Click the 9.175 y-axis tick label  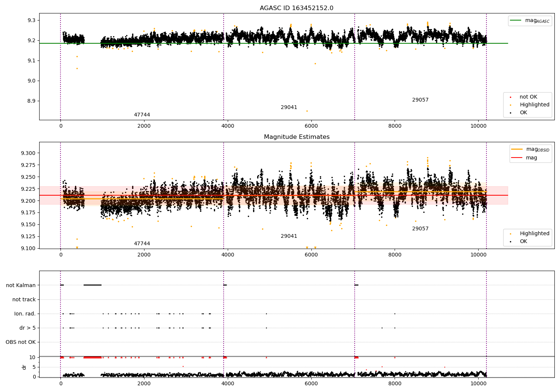click(x=28, y=213)
